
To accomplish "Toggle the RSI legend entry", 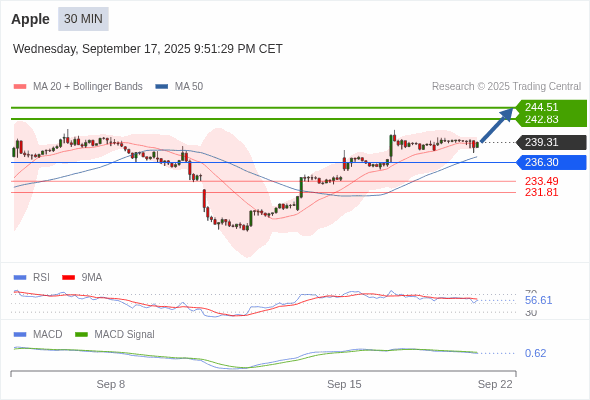I will click(32, 277).
